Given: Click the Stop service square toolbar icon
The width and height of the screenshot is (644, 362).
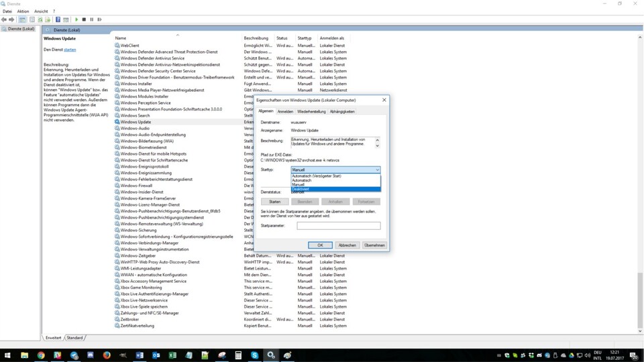Looking at the screenshot, I should 84,19.
